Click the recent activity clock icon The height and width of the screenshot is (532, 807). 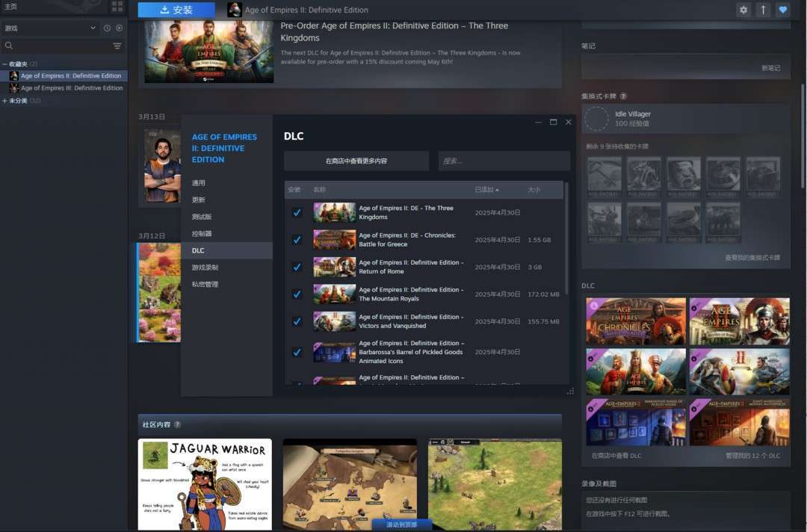tap(107, 28)
